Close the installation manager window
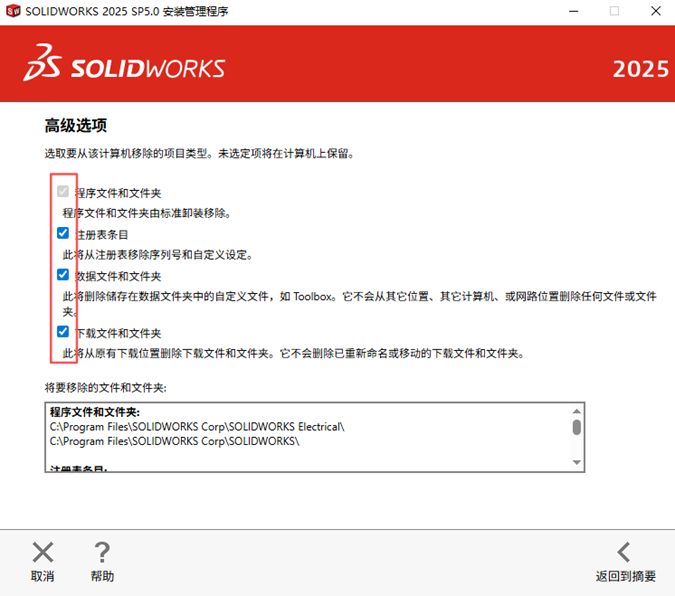Screen dimensions: 675x596 tap(656, 11)
